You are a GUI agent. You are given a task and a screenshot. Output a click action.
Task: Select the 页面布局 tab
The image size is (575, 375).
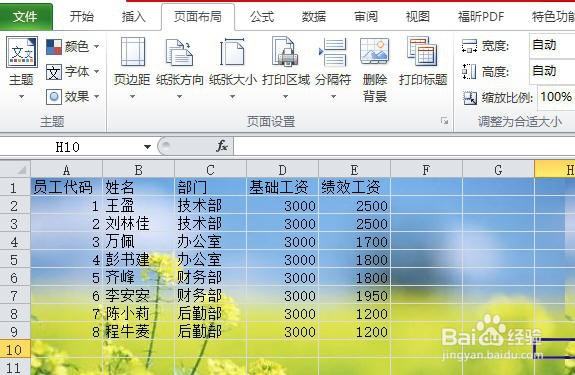click(x=198, y=16)
